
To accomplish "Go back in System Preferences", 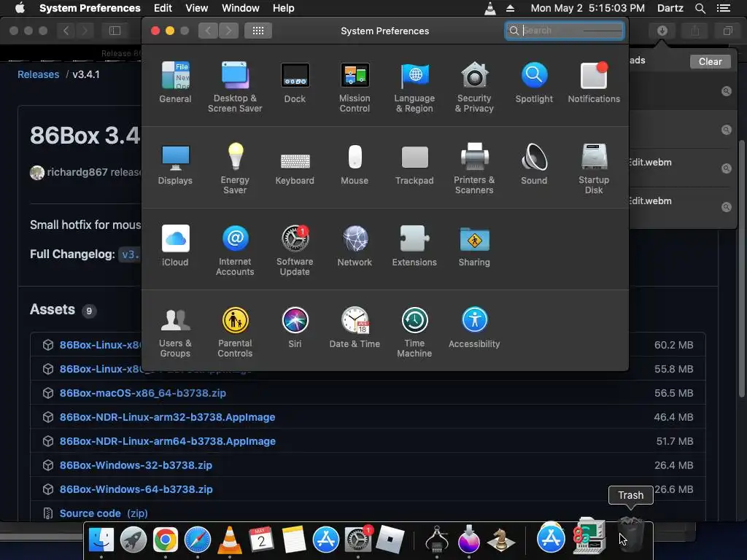I will click(208, 31).
